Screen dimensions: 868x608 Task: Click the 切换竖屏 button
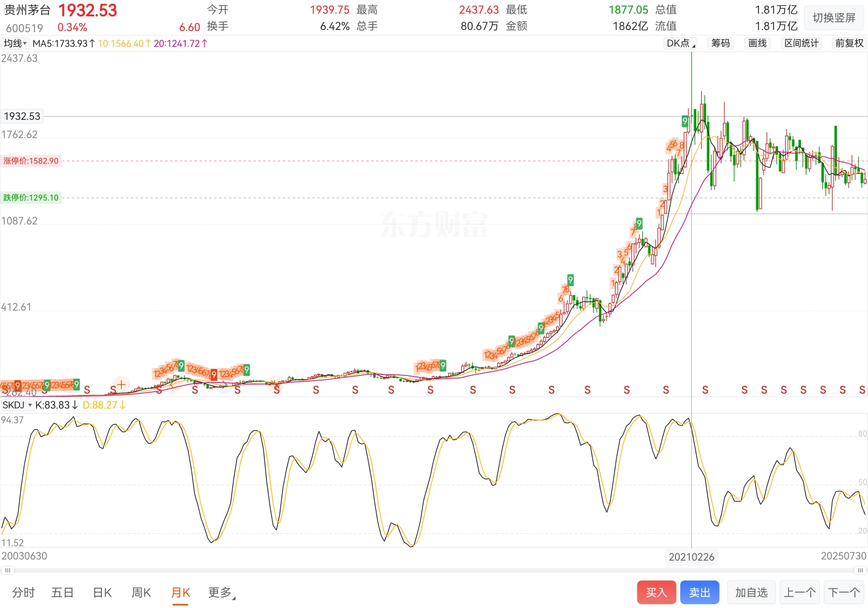click(x=834, y=18)
